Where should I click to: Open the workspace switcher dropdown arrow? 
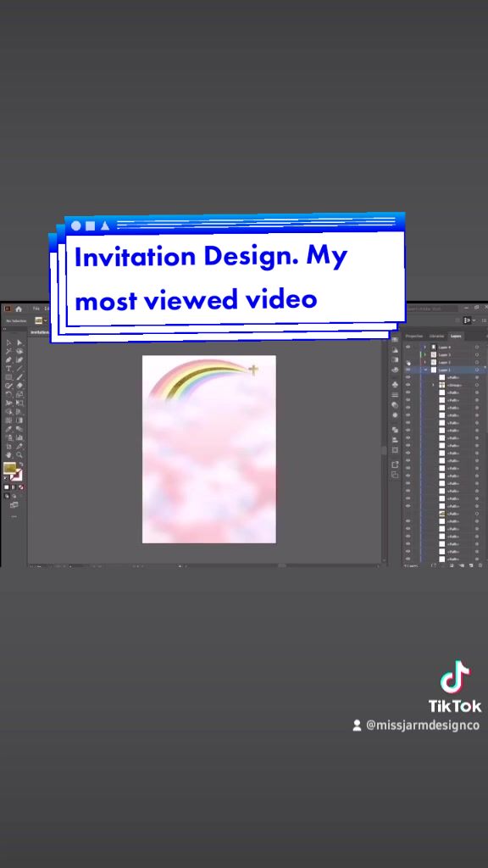474,320
